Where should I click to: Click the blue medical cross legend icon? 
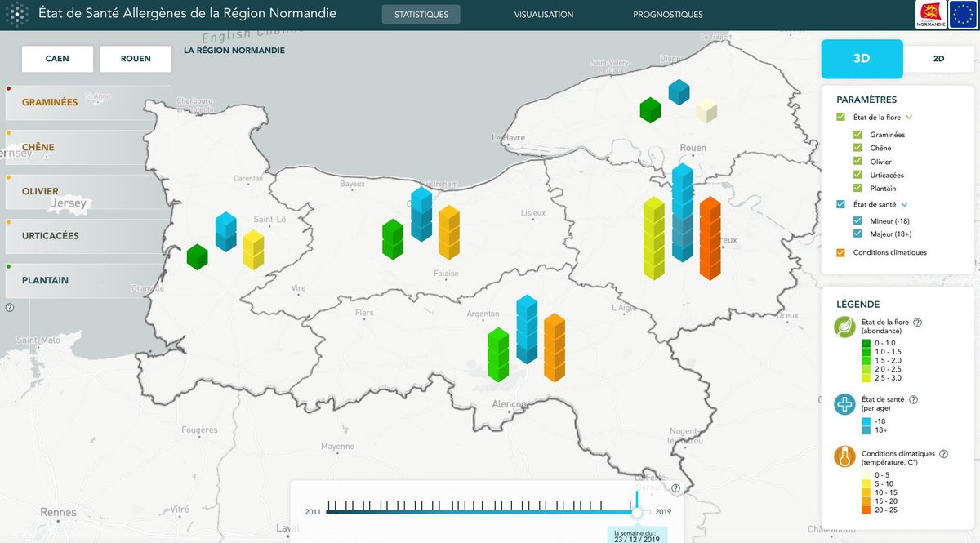point(845,403)
